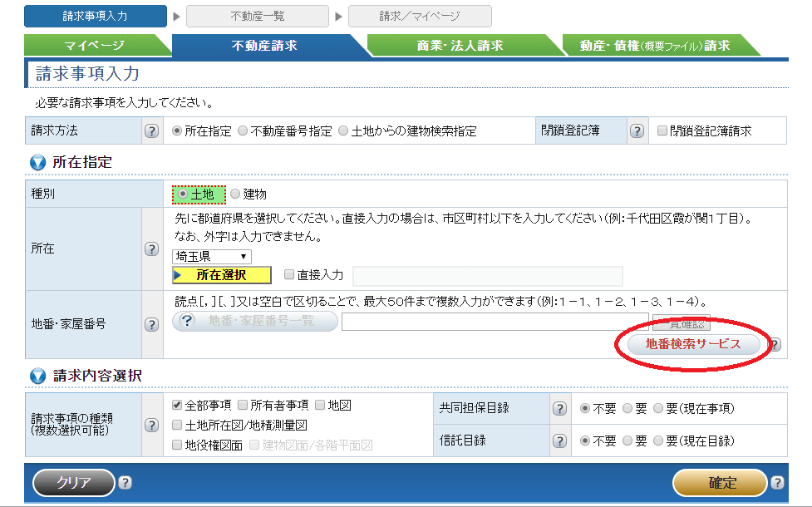Click the 直接入力 address text field
Image resolution: width=812 pixels, height=507 pixels.
click(x=488, y=276)
